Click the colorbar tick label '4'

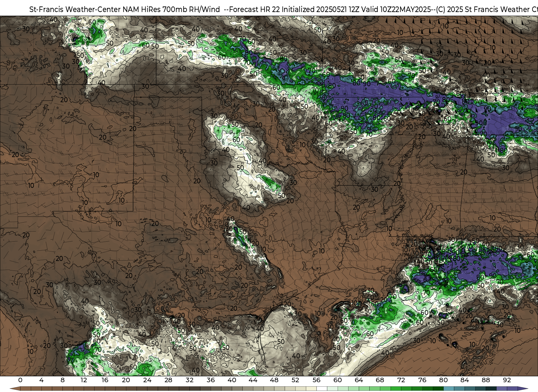click(x=41, y=380)
